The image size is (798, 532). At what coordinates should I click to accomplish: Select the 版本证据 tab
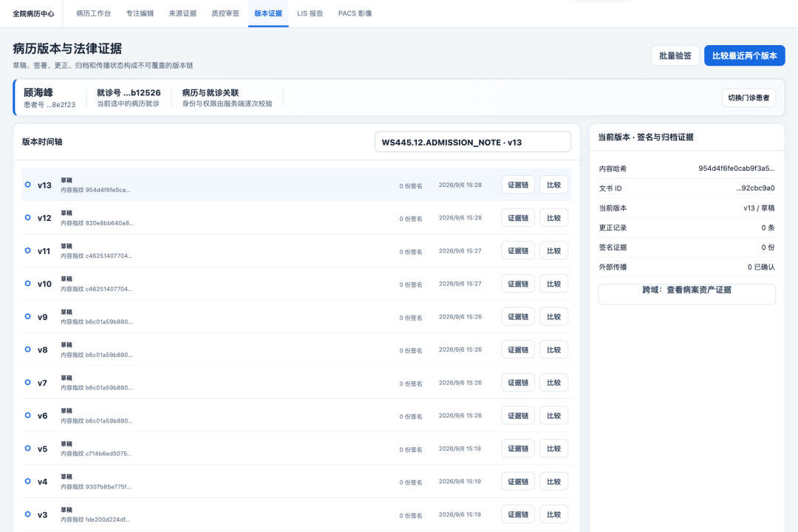[x=268, y=13]
